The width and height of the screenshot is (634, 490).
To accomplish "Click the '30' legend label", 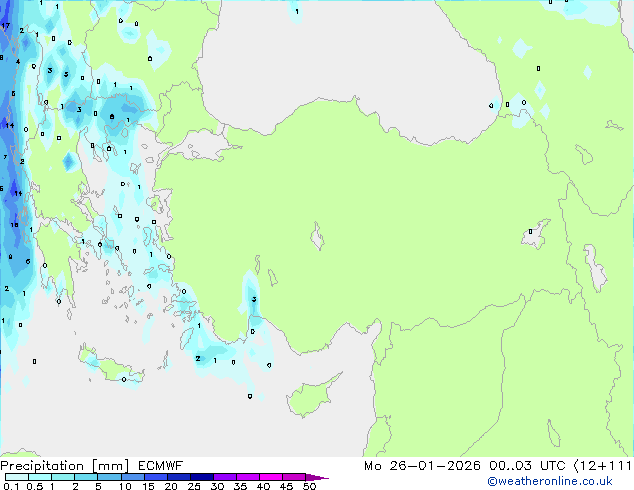I will [x=217, y=486].
